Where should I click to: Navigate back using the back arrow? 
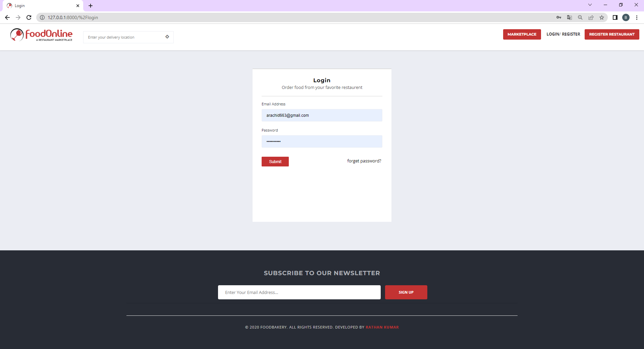7,17
